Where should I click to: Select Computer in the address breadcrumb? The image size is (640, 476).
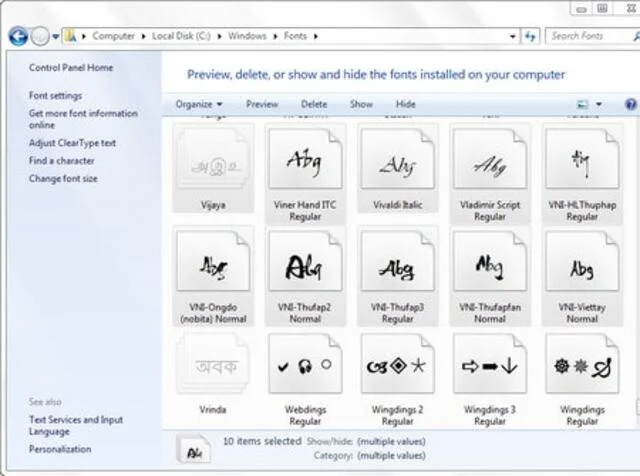[x=113, y=36]
